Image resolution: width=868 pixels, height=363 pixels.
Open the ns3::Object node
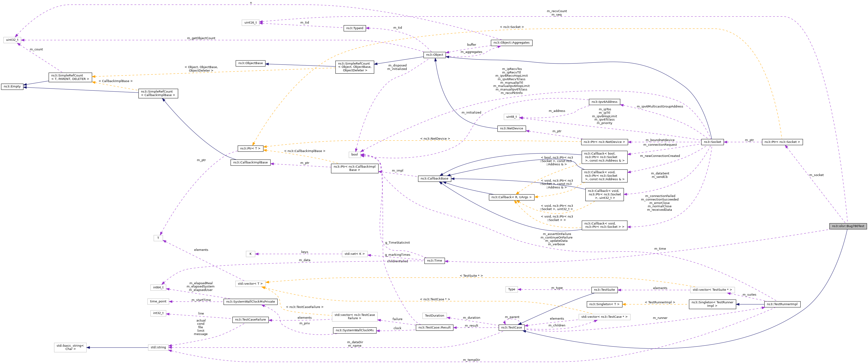click(x=435, y=55)
